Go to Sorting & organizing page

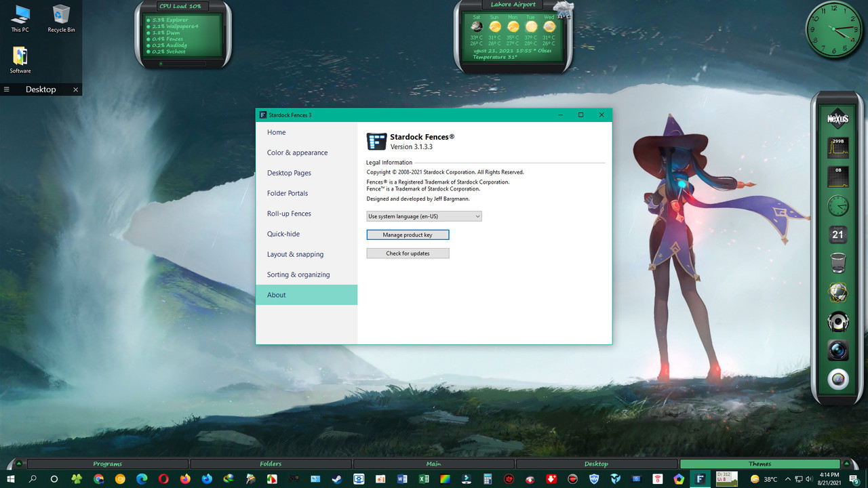click(307, 274)
